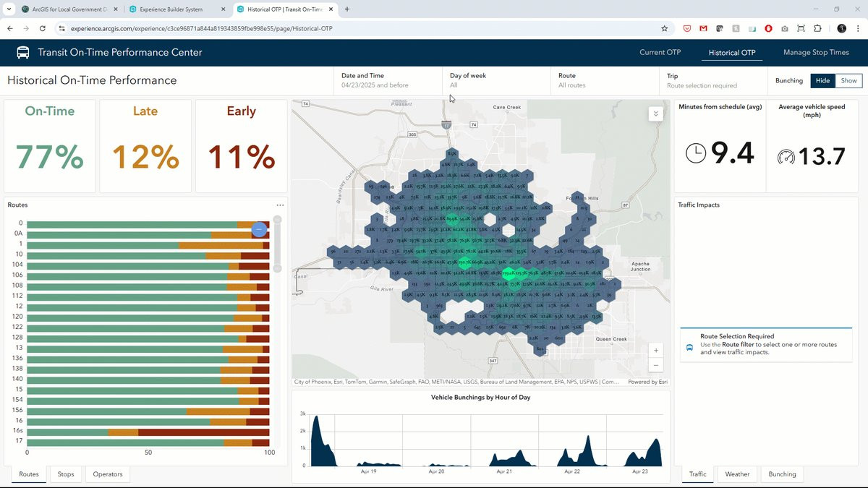Click the speedometer icon beside 13.7

(786, 157)
